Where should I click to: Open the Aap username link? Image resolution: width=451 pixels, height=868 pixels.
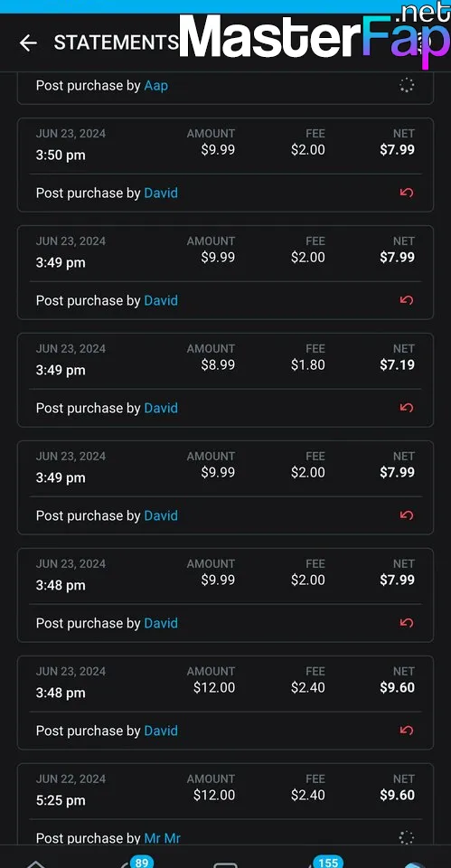click(156, 86)
